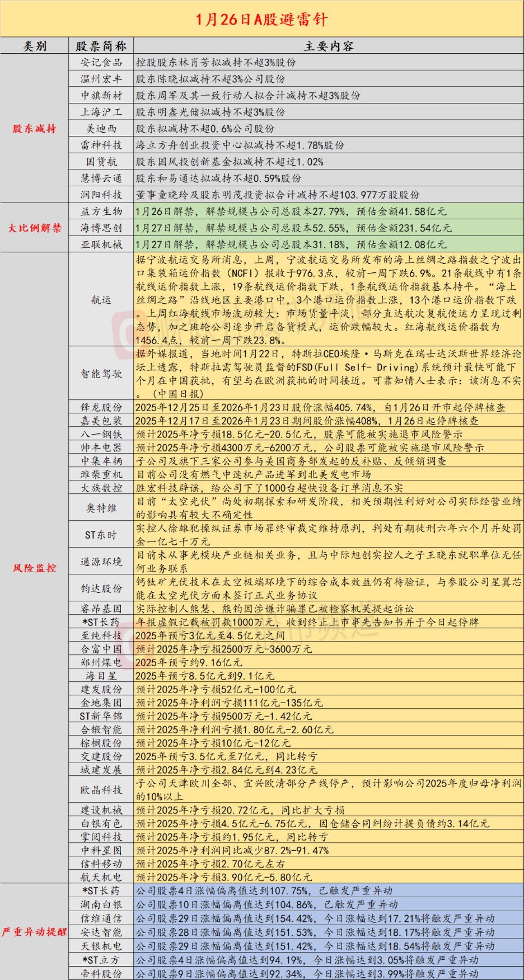
Task: Select the 润阳科技 stock name cell
Action: 101,195
